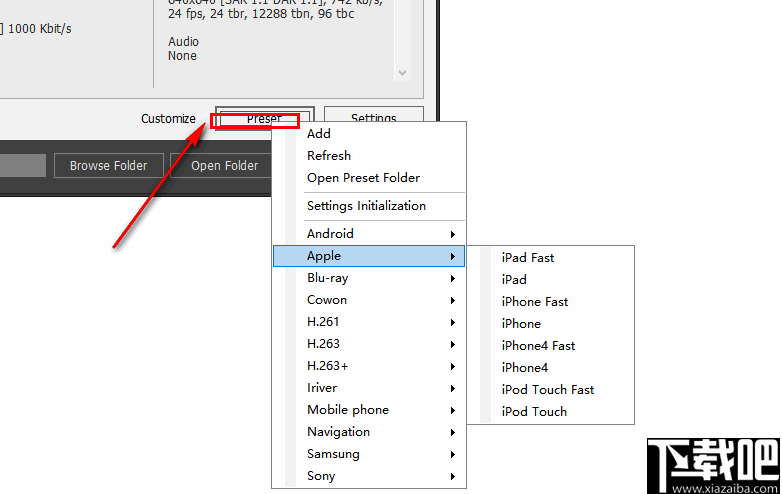Pick the iPad Fast preset
The image size is (782, 494).
coord(551,258)
